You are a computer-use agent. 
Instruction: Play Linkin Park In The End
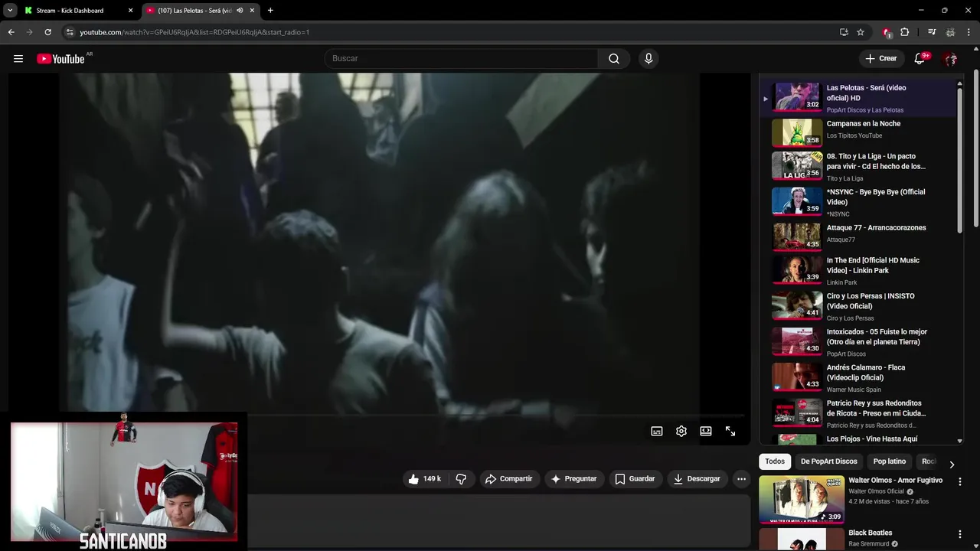(858, 271)
